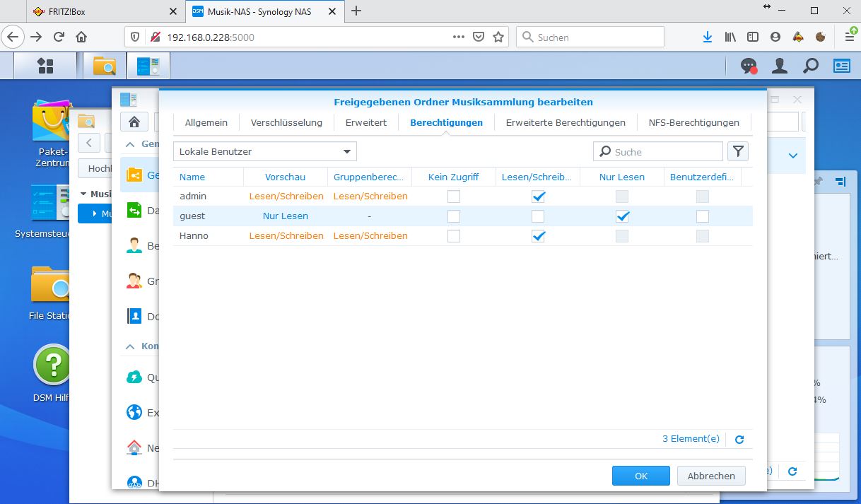The height and width of the screenshot is (504, 861).
Task: Check Kein Zugriff for Hanno
Action: coord(454,236)
